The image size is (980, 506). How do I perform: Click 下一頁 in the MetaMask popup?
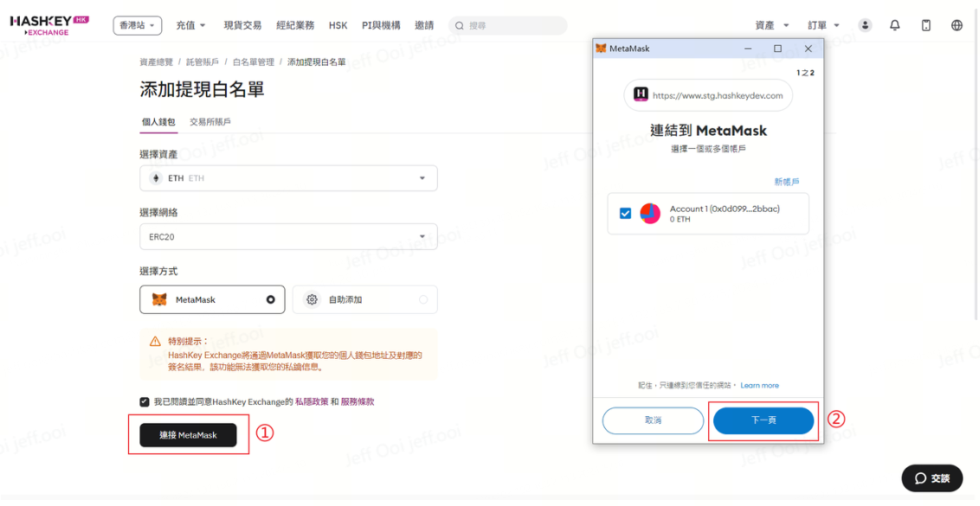coord(763,420)
